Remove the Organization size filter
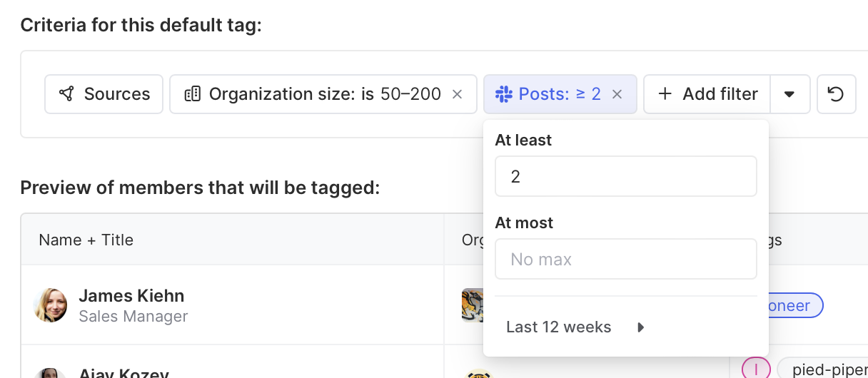The height and width of the screenshot is (378, 868). click(458, 94)
